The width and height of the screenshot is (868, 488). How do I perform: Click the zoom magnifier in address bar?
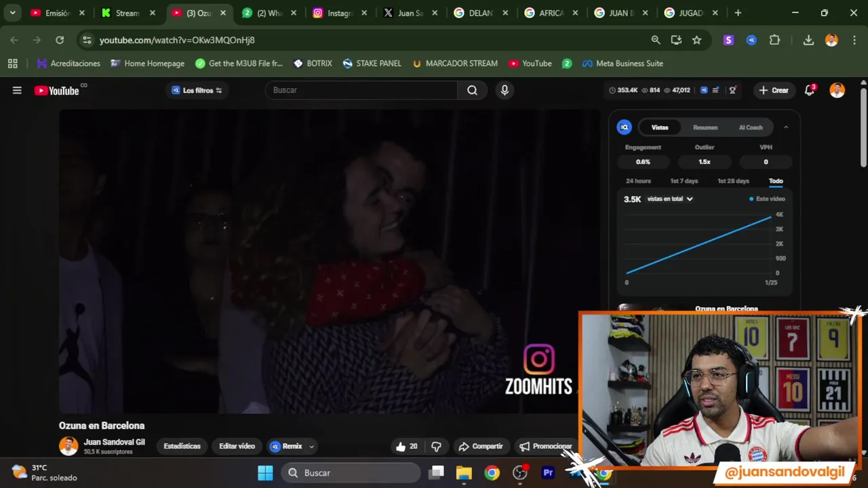point(656,40)
